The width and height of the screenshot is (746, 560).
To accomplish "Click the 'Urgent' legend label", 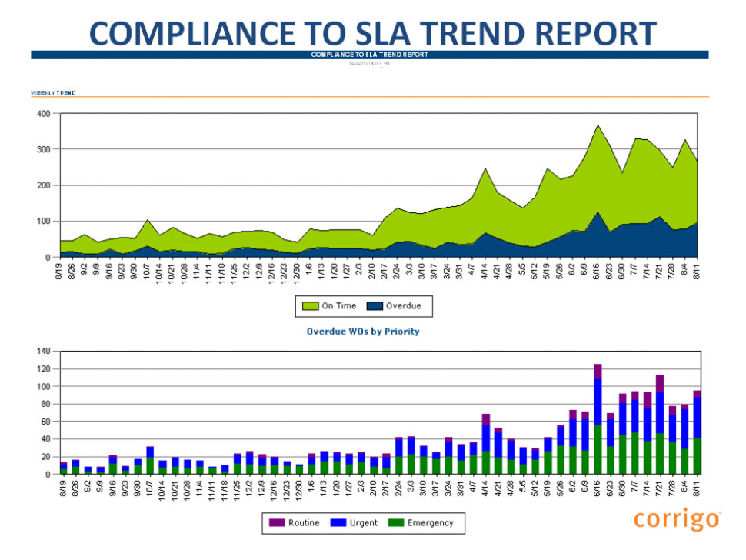I will (364, 522).
